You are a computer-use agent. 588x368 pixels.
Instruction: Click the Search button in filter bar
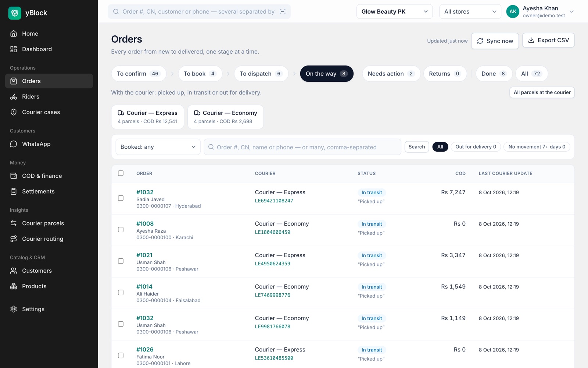point(416,147)
